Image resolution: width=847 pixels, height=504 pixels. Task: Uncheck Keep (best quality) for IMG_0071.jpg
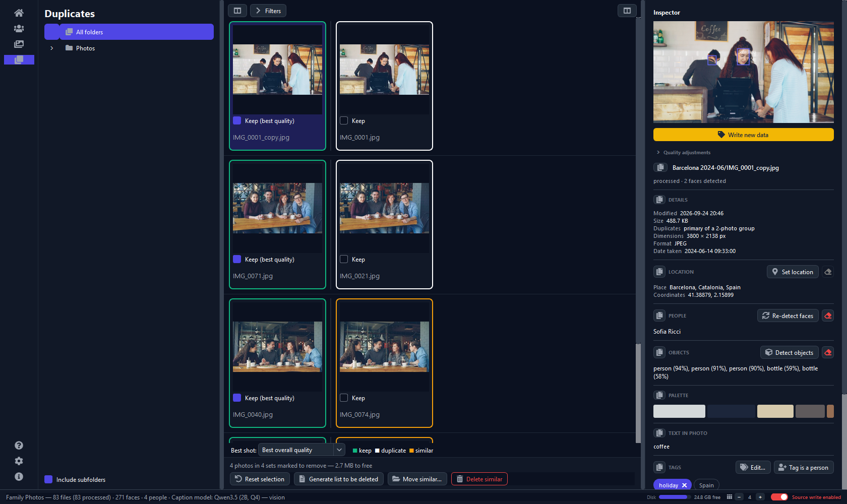click(237, 259)
